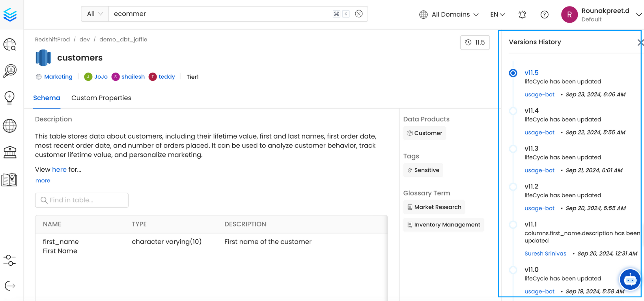Select the 'v11.1' version label

(x=531, y=224)
